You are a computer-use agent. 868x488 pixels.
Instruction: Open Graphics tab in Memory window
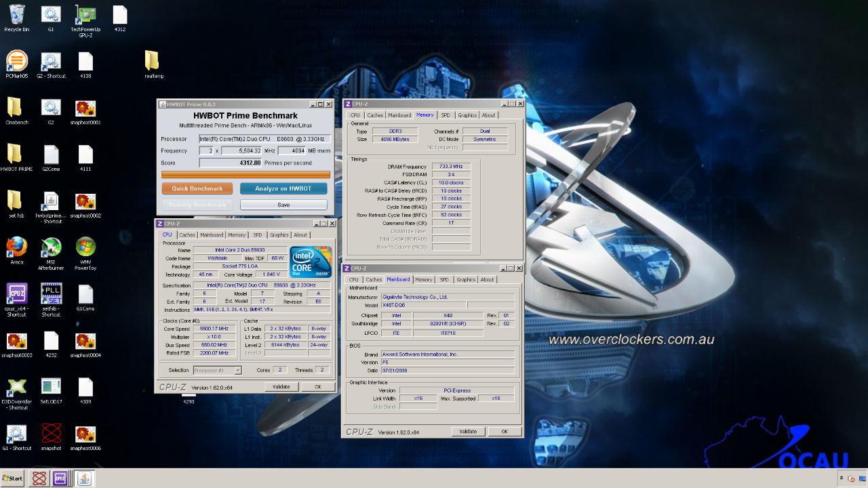click(467, 115)
